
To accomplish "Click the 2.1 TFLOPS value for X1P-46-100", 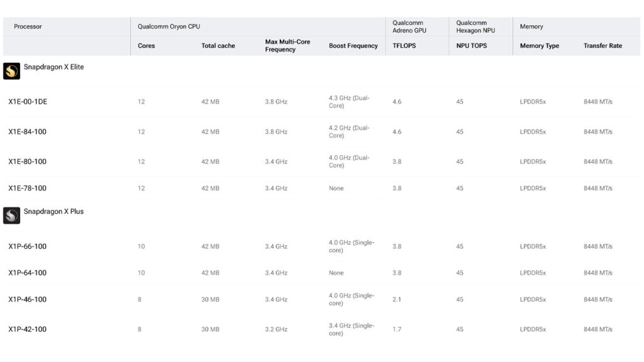I will [x=397, y=300].
